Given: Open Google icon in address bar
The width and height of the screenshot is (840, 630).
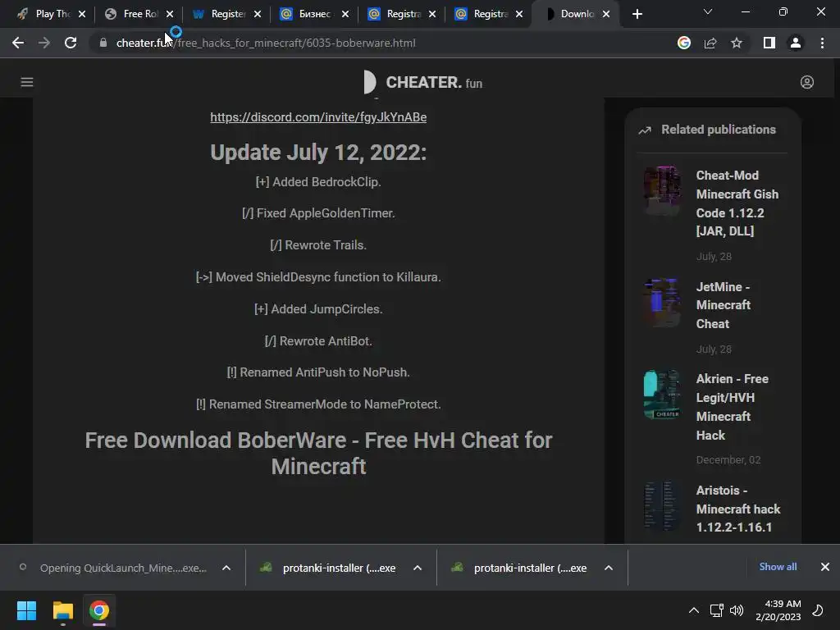Looking at the screenshot, I should [683, 43].
